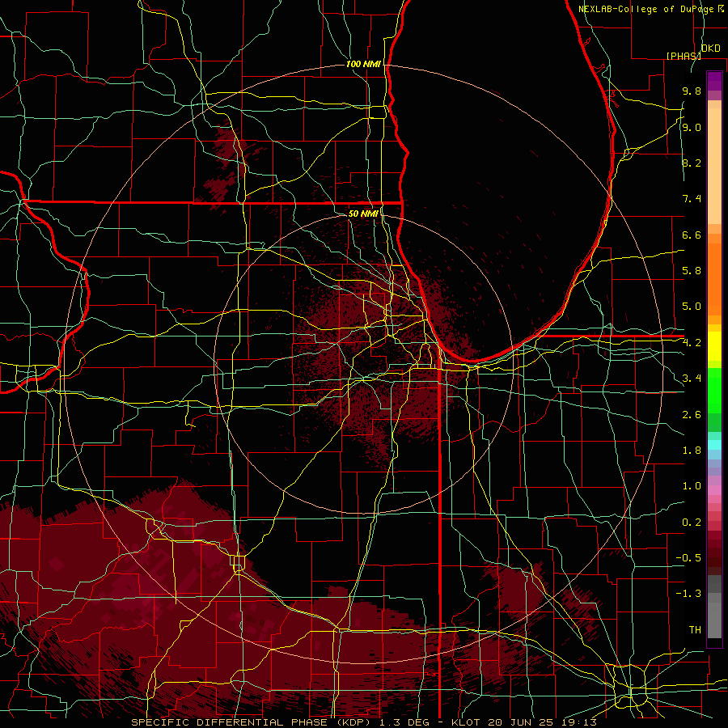The width and height of the screenshot is (728, 728).
Task: Click the 1.8 scale value label
Action: [692, 451]
